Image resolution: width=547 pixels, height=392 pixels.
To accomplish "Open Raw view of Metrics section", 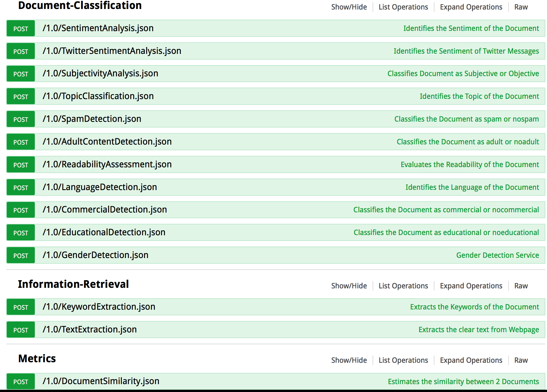I will 521,360.
